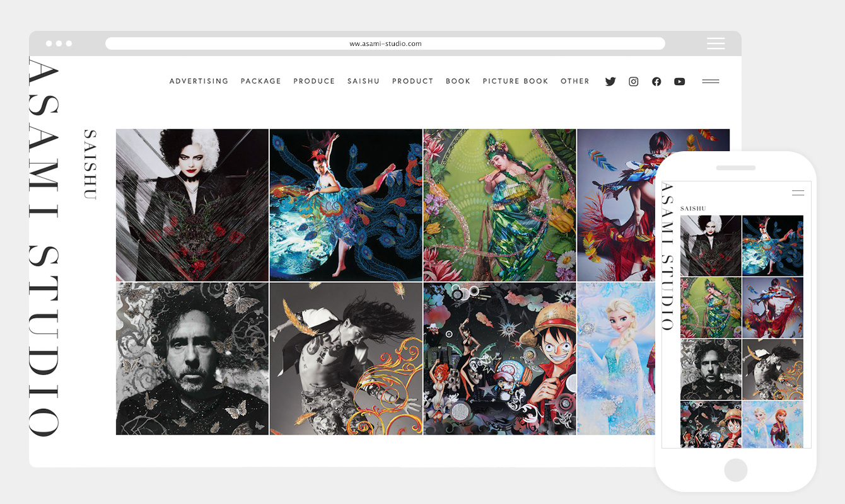
Task: Open the Instagram social link
Action: click(x=634, y=81)
